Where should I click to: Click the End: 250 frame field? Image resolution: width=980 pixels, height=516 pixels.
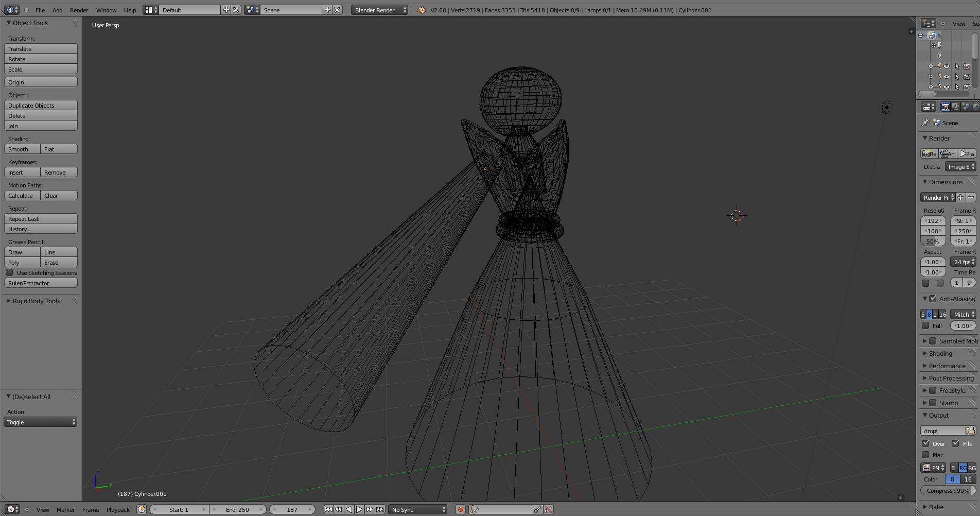coord(237,509)
